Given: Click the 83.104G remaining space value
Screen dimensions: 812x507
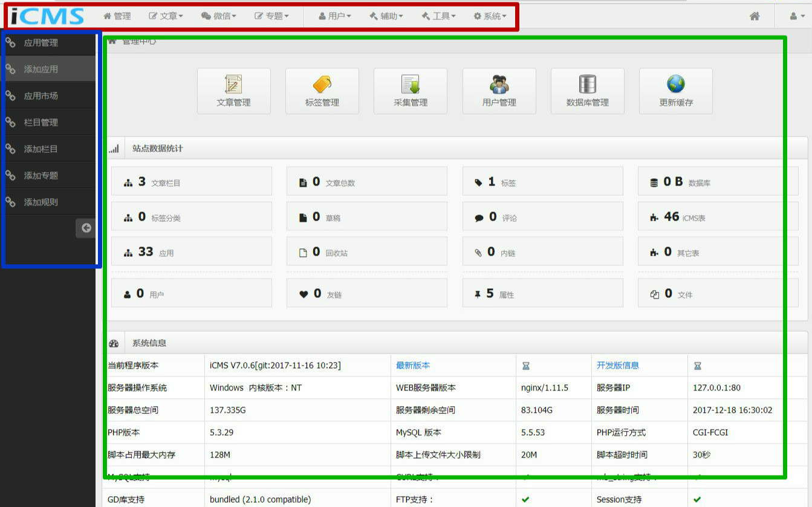Looking at the screenshot, I should 537,410.
